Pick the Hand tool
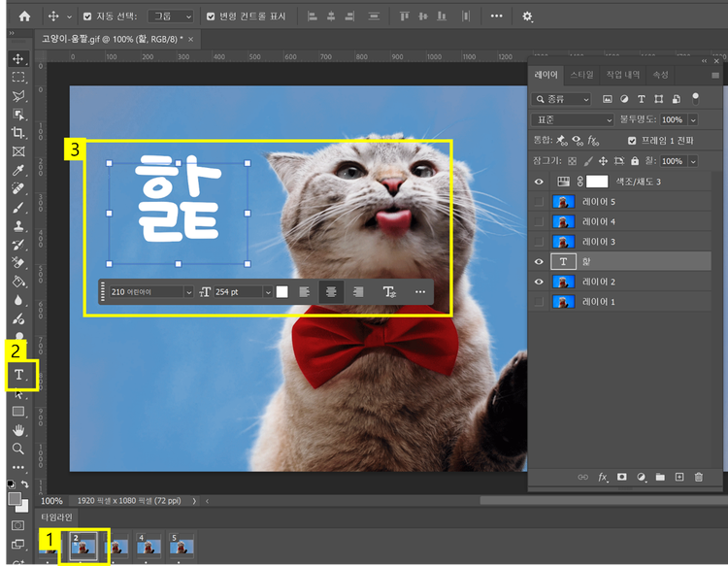Screen dimensions: 728x566 point(17,430)
